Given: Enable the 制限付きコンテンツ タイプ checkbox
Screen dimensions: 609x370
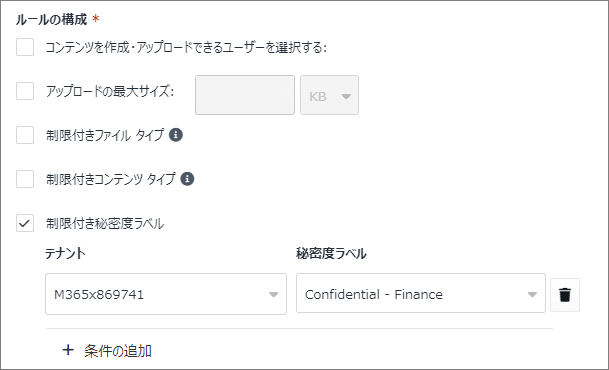Looking at the screenshot, I should (25, 179).
